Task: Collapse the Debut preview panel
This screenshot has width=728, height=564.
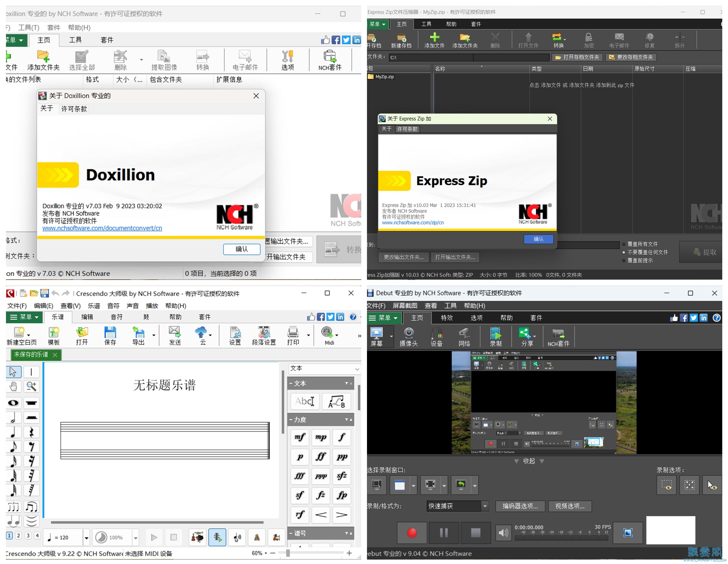Action: coord(529,461)
